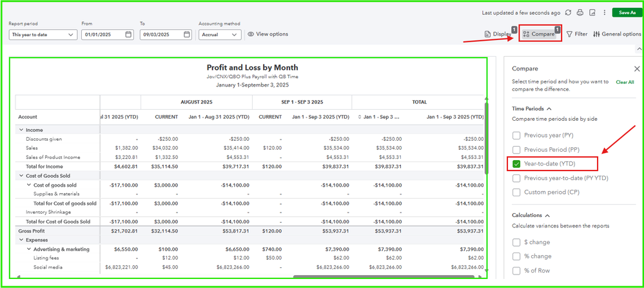The height and width of the screenshot is (288, 644).
Task: Click the Discounts given account row
Action: coord(44,139)
